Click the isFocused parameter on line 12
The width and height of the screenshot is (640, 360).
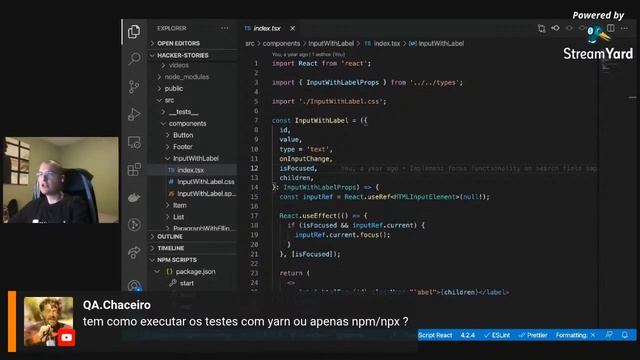tap(297, 168)
